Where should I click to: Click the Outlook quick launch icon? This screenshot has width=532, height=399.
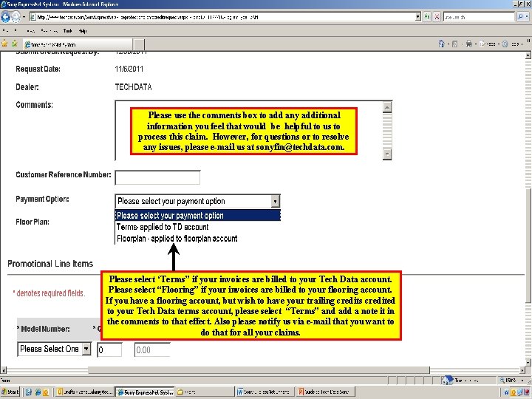tap(46, 392)
